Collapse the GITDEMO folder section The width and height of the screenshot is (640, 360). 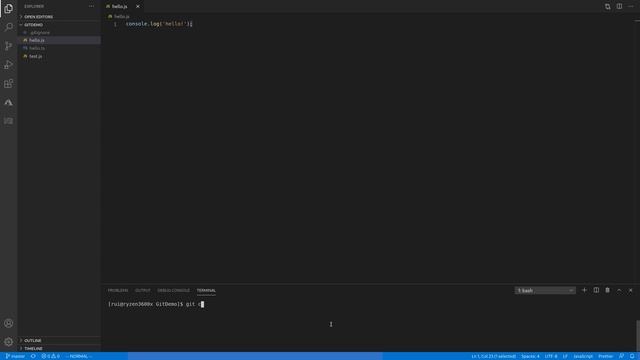pos(59,24)
